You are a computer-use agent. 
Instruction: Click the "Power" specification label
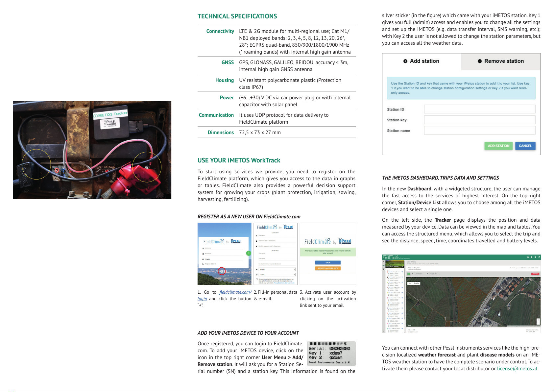(x=227, y=97)
